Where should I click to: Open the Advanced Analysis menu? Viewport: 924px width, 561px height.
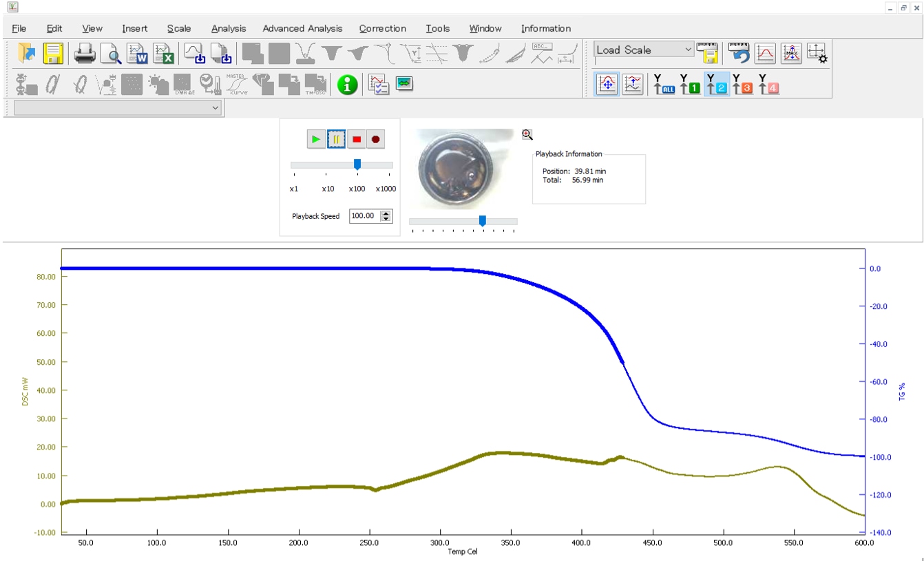point(302,28)
